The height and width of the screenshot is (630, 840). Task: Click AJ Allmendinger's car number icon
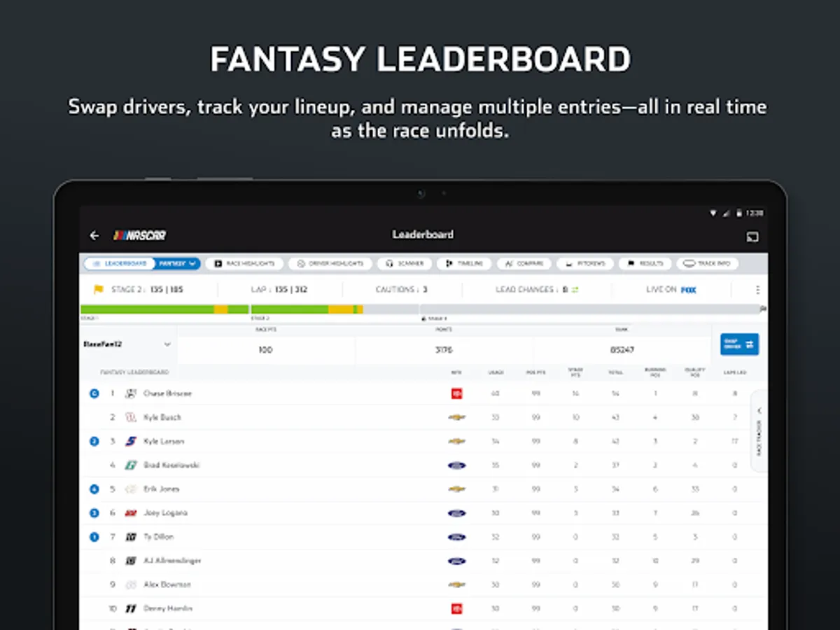[x=131, y=561]
